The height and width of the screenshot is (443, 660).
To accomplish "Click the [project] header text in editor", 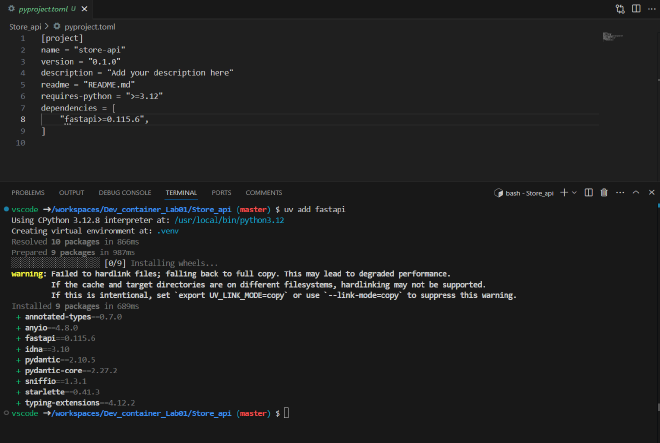I will [x=62, y=38].
